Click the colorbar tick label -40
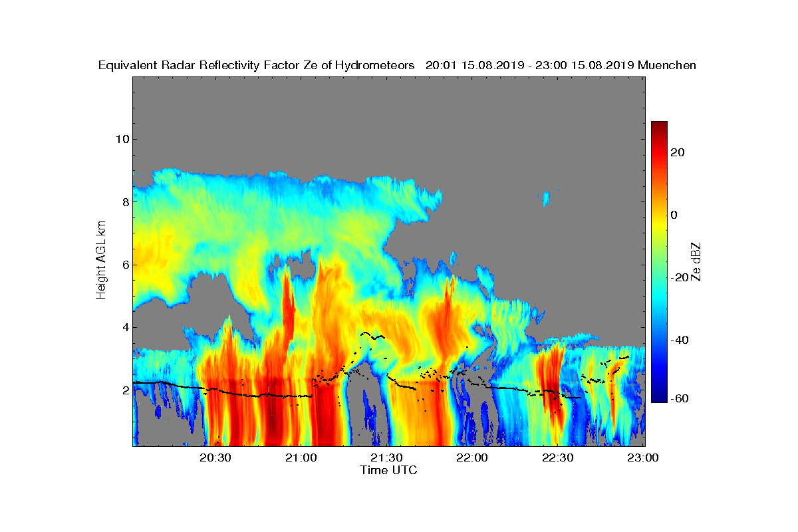Image resolution: width=798 pixels, height=532 pixels. (x=680, y=340)
